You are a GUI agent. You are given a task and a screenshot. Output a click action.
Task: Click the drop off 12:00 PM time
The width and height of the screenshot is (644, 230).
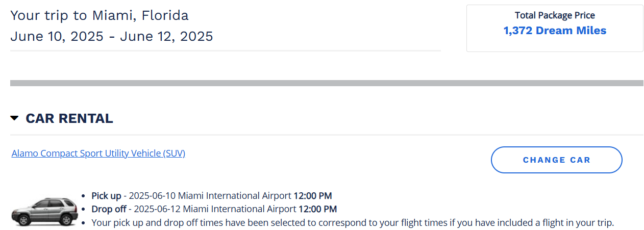point(317,209)
